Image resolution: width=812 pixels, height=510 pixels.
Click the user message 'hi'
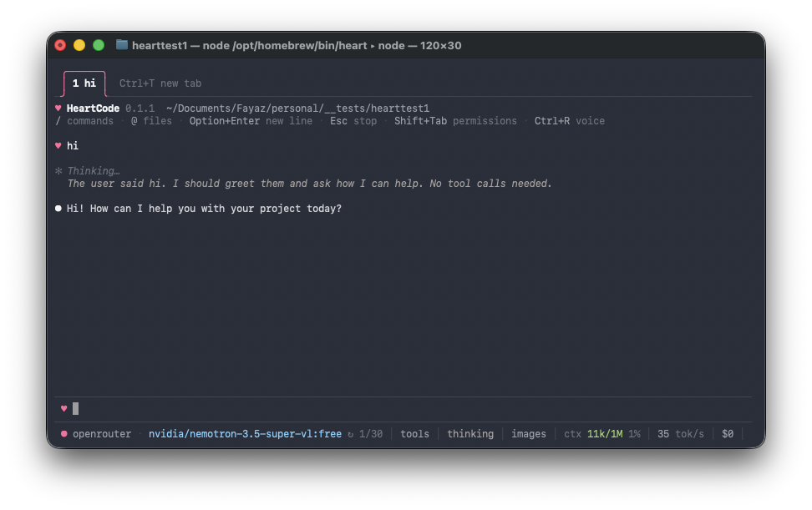(x=73, y=146)
